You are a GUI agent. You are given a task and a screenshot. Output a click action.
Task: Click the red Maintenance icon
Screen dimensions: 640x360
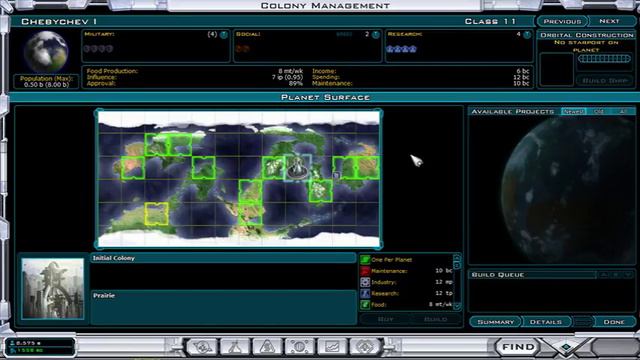point(365,271)
